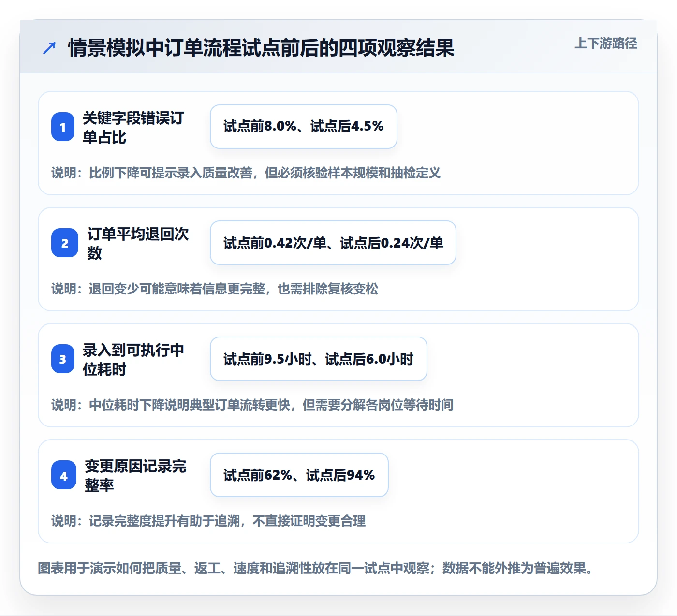Click the footer text 图表用于演示如何把质量
Screen dimensions: 677x616
[x=110, y=568]
